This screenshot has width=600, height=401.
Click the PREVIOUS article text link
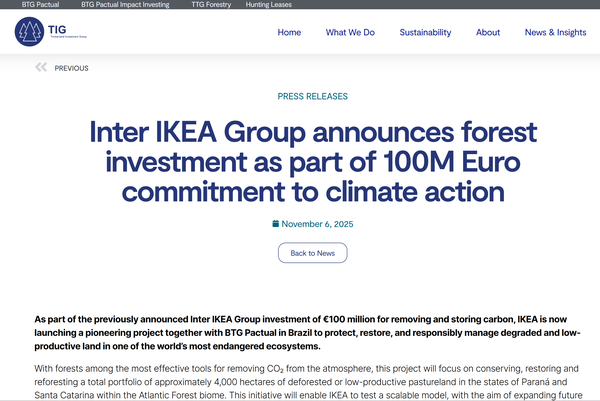71,68
